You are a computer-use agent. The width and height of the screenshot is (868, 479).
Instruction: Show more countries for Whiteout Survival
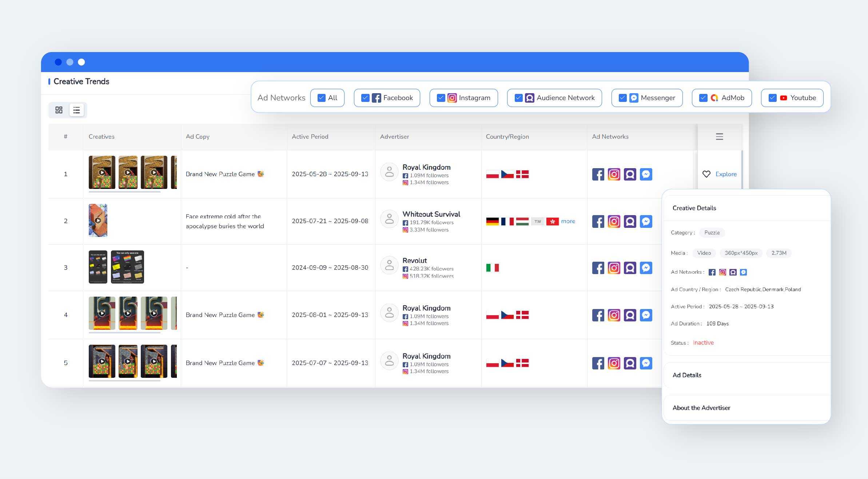click(x=568, y=221)
